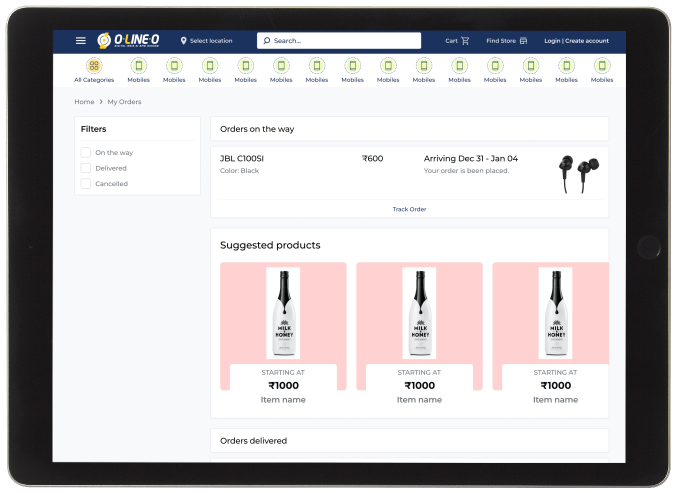This screenshot has width=676, height=493.
Task: Select the first Mobiles category icon
Action: (138, 66)
